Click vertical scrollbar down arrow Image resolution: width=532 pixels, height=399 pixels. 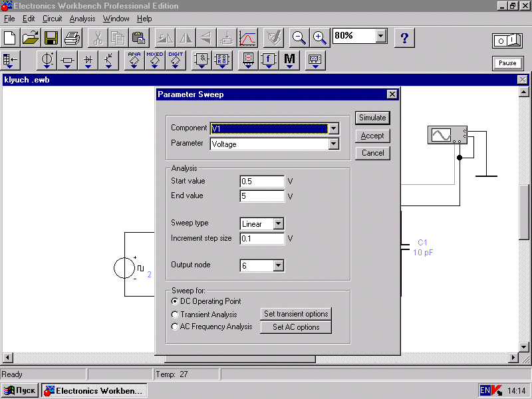coord(524,347)
